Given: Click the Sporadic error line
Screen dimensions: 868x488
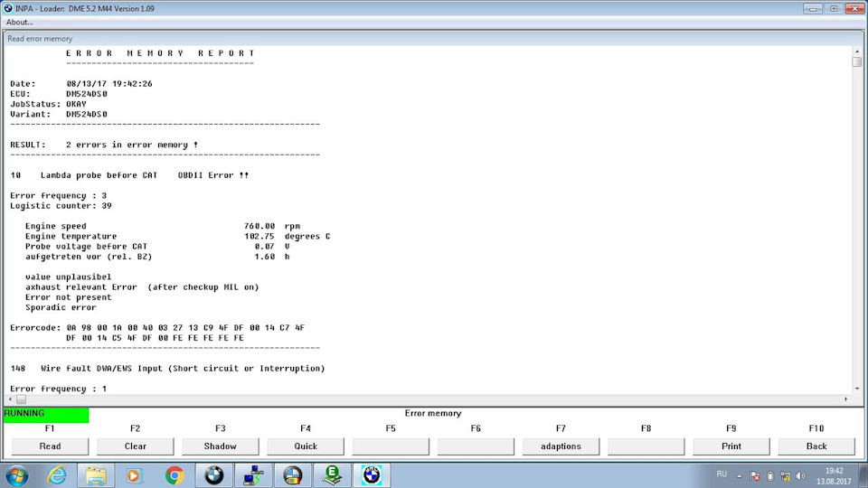Looking at the screenshot, I should (x=61, y=307).
